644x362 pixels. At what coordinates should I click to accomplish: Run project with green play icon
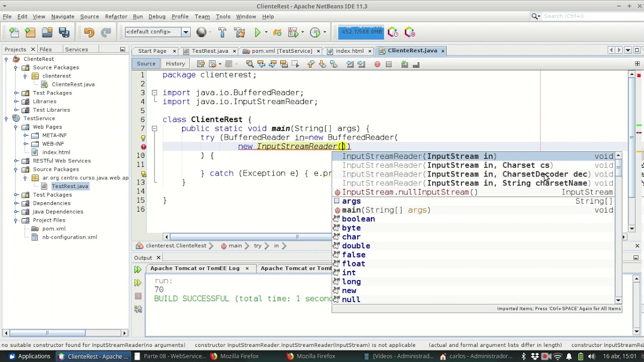[x=258, y=33]
